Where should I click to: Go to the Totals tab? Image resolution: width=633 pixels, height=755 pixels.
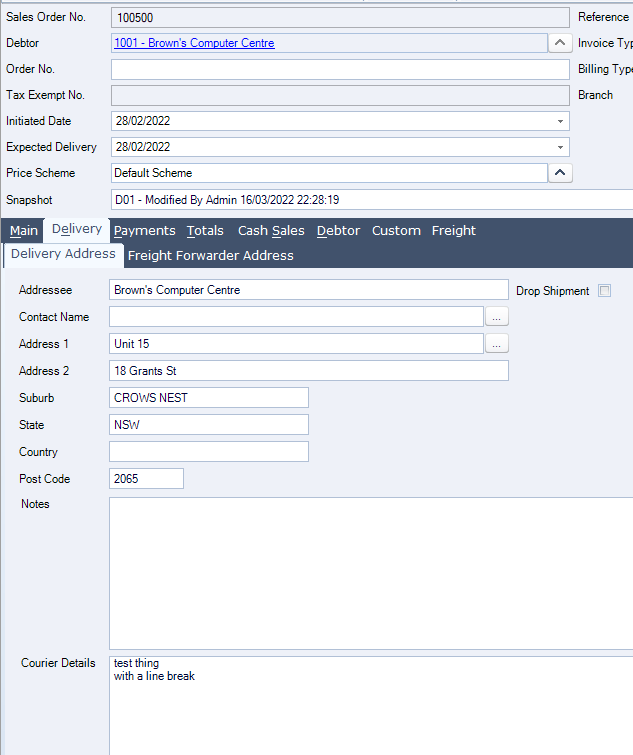click(x=205, y=231)
